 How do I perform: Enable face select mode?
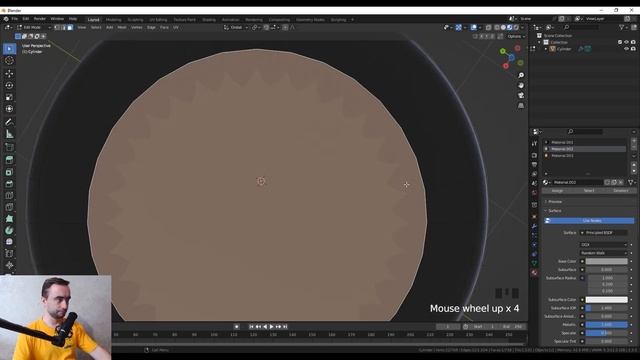tap(70, 27)
